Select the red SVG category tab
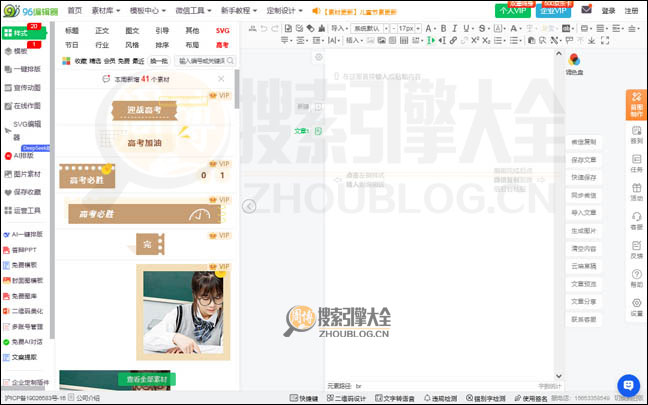This screenshot has height=405, width=648. click(222, 31)
